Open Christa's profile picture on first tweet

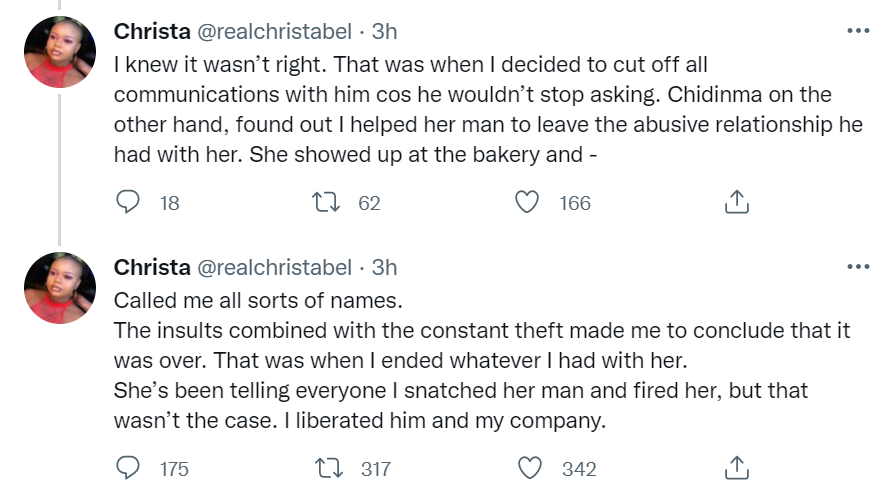click(x=59, y=53)
